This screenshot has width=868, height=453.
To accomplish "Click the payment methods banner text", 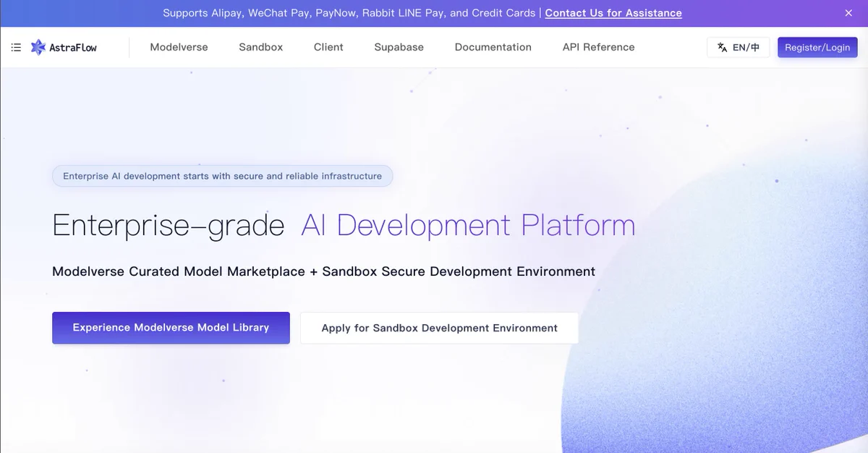I will [x=349, y=13].
